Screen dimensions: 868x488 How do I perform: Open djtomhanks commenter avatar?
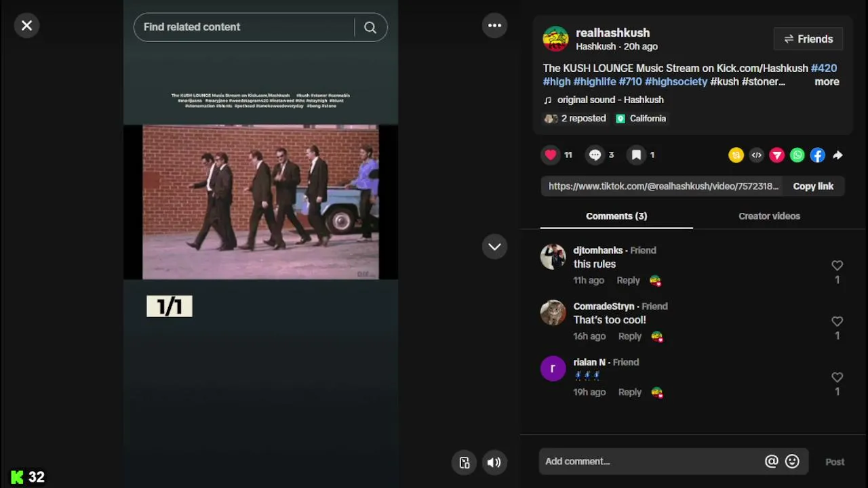[553, 257]
